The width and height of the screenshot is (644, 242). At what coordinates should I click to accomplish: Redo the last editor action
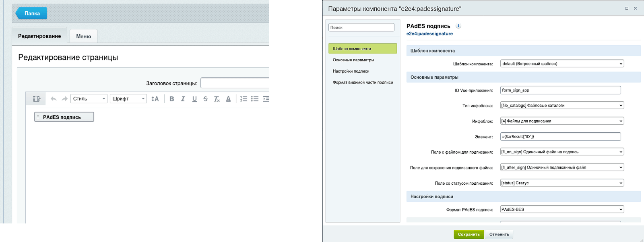pyautogui.click(x=64, y=99)
